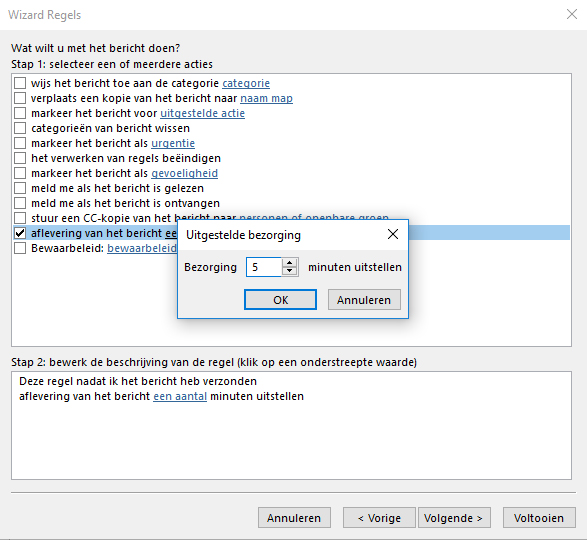Image resolution: width=587 pixels, height=540 pixels.
Task: Check 'wijs het bericht toe aan de categorie'
Action: (x=20, y=83)
